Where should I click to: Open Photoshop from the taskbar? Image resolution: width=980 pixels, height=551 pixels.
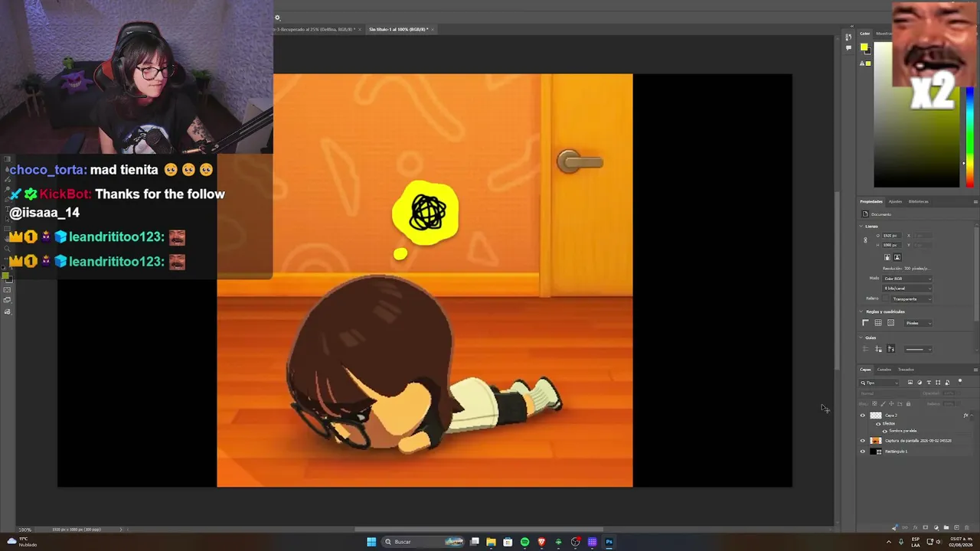tap(609, 542)
